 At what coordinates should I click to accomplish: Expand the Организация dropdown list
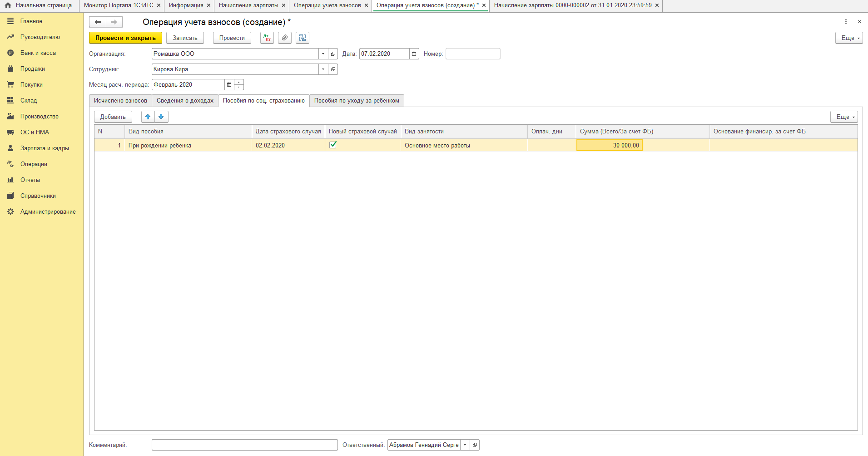point(323,54)
